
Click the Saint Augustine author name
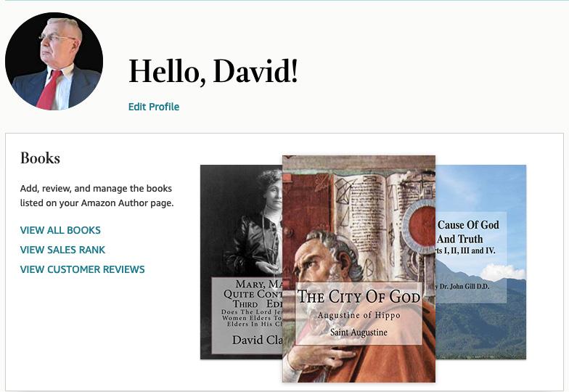point(359,332)
